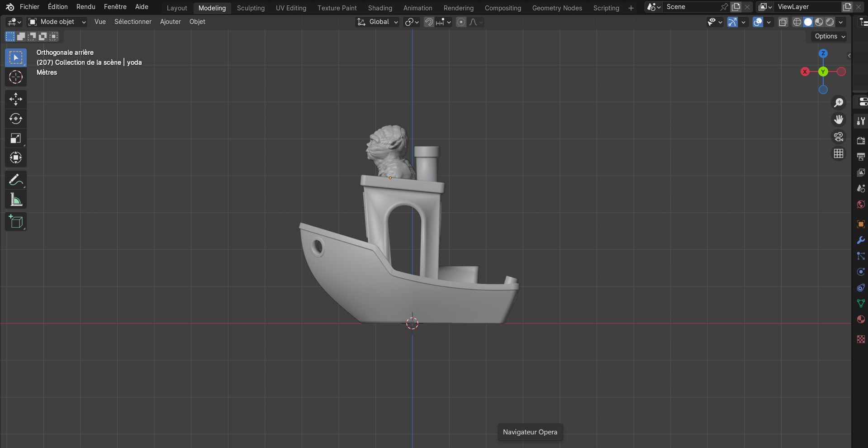This screenshot has height=448, width=868.
Task: Select the Measure tool
Action: [16, 199]
